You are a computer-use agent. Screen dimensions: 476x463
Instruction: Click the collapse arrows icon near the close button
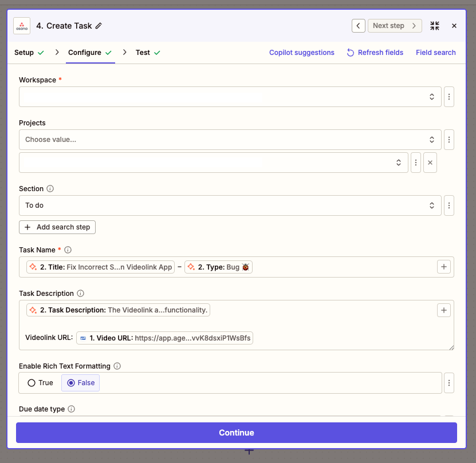click(x=434, y=26)
